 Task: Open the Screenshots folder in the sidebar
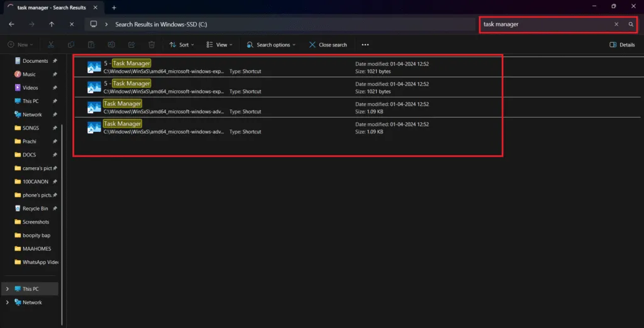36,222
